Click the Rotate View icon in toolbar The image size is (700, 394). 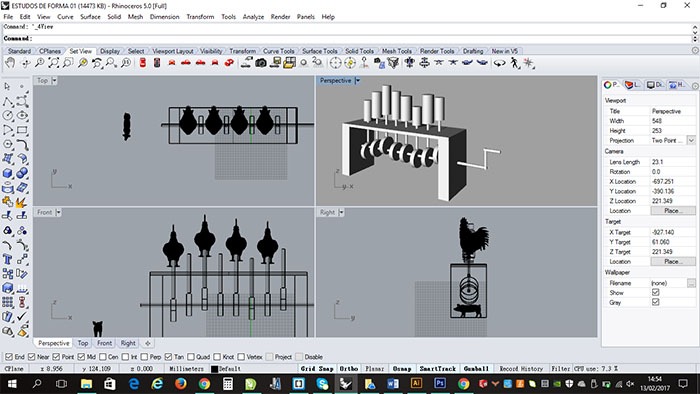(25, 63)
